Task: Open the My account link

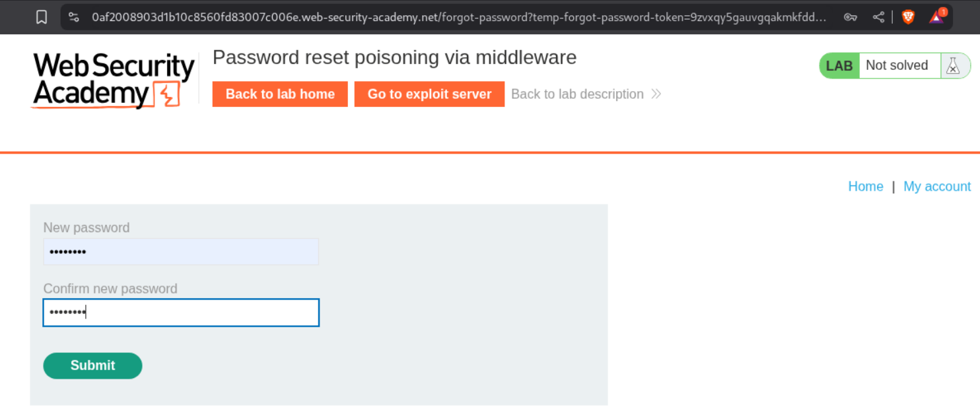Action: pyautogui.click(x=937, y=187)
